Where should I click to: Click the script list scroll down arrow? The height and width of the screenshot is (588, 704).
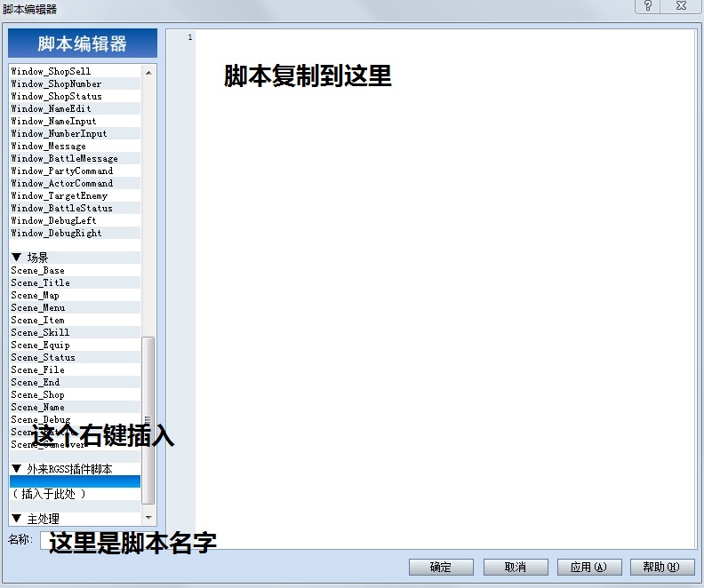click(148, 518)
